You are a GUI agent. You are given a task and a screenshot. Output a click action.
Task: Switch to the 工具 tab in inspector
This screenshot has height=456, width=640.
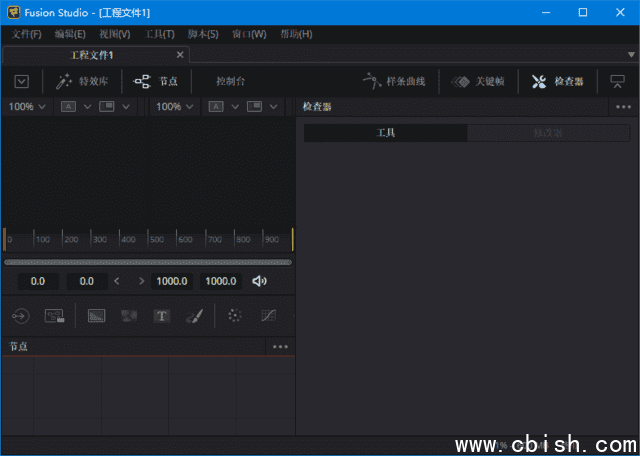click(x=385, y=132)
